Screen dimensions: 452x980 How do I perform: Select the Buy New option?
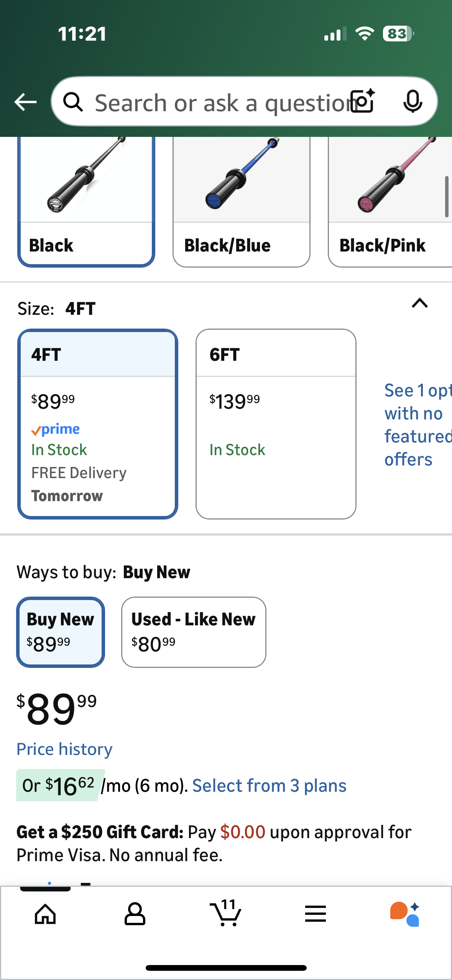coord(61,632)
